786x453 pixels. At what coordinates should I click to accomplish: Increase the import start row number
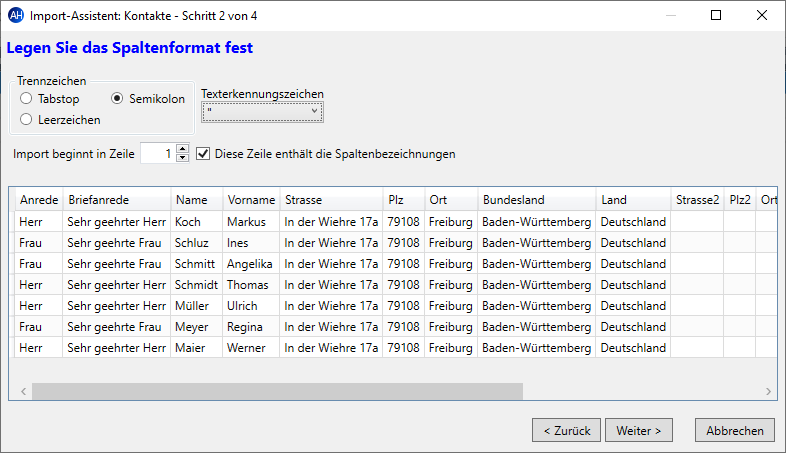tap(182, 149)
